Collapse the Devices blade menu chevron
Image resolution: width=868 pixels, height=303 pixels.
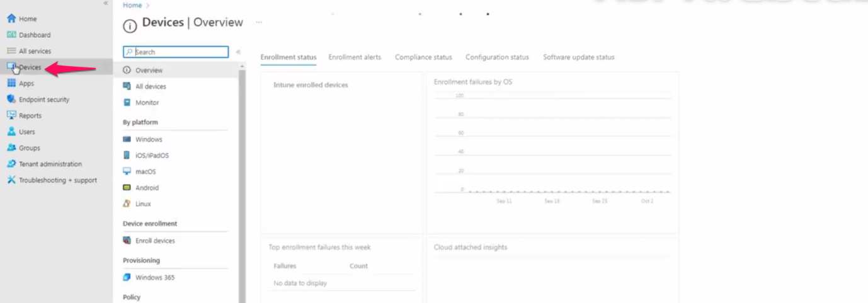[x=238, y=52]
